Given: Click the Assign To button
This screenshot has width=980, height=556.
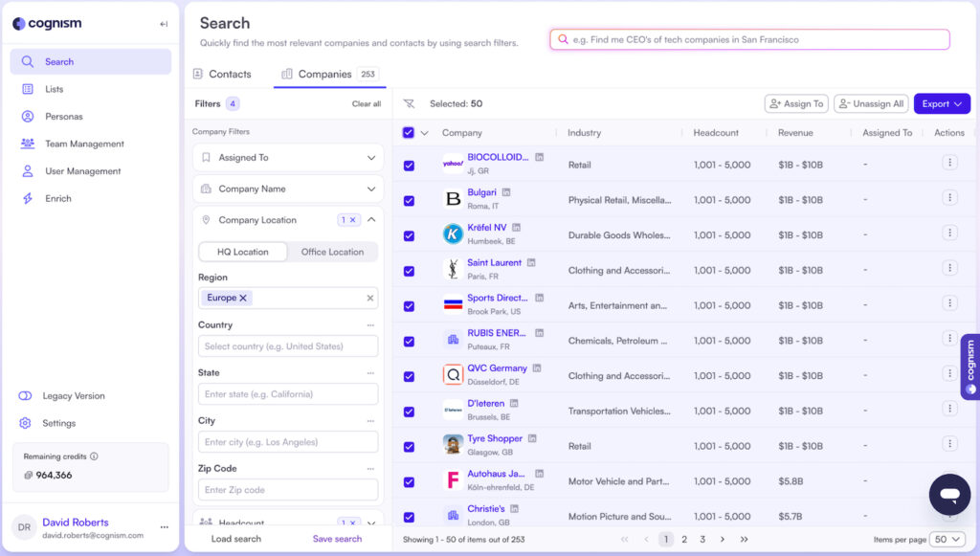Looking at the screenshot, I should click(796, 103).
